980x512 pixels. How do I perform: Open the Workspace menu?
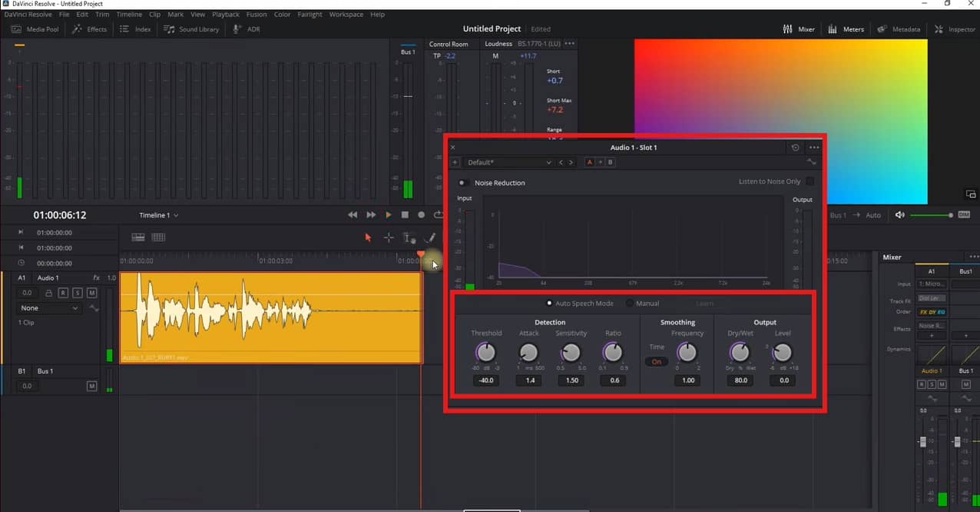coord(346,15)
